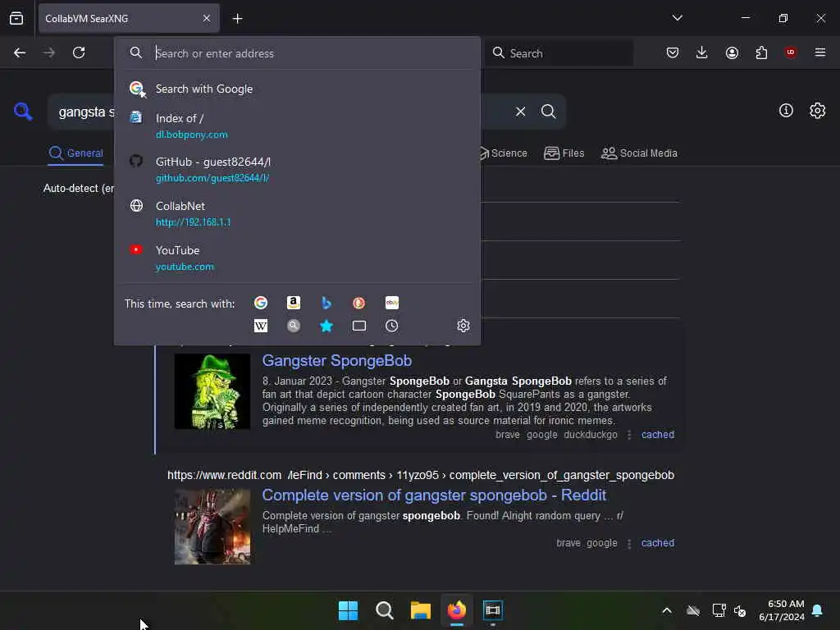Search this time with Google icon
This screenshot has height=630, width=840.
[x=261, y=304]
